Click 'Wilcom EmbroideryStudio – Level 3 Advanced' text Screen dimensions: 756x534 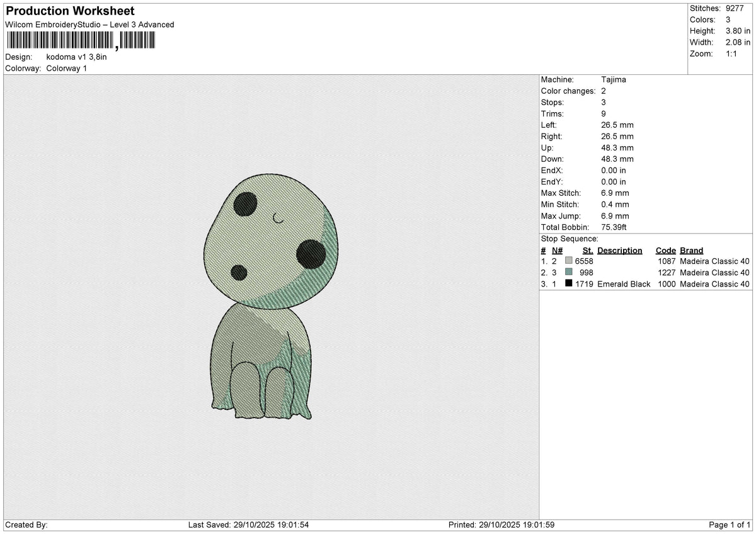pyautogui.click(x=90, y=25)
